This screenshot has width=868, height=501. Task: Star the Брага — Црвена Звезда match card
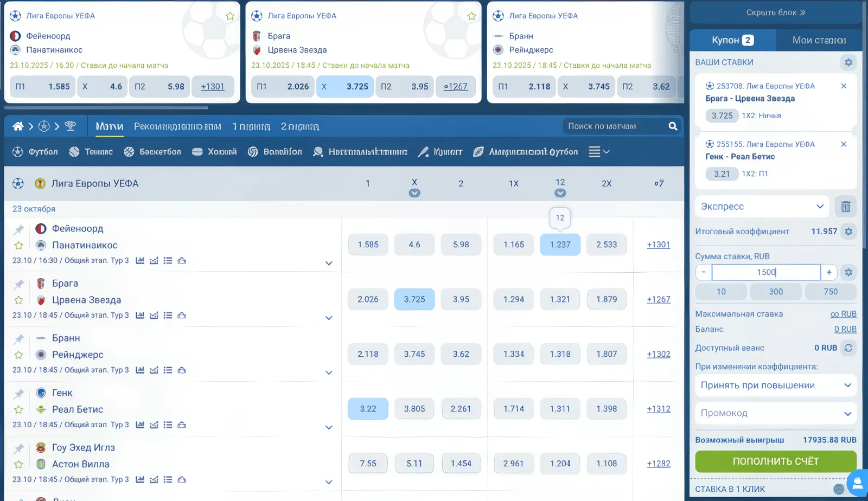point(471,16)
